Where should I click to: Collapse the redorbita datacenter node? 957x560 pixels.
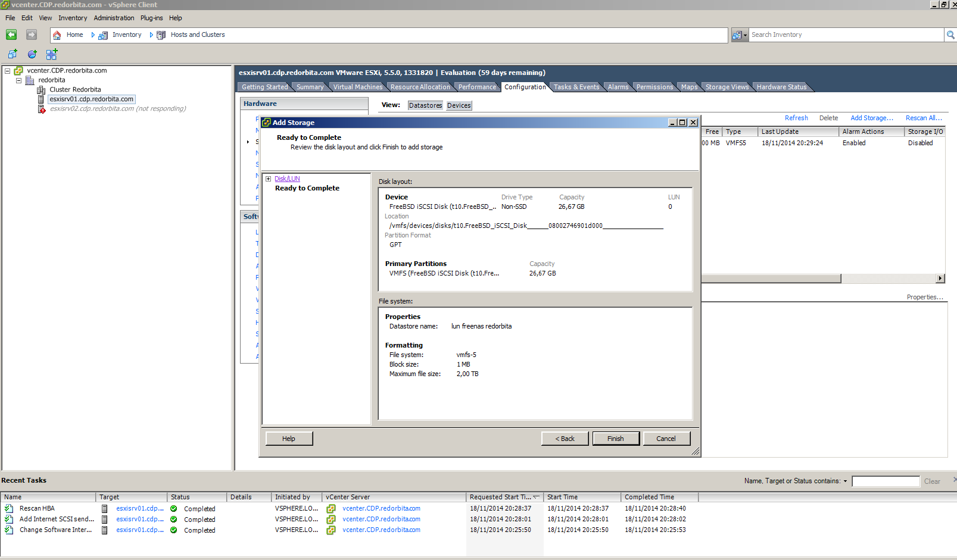click(x=18, y=80)
